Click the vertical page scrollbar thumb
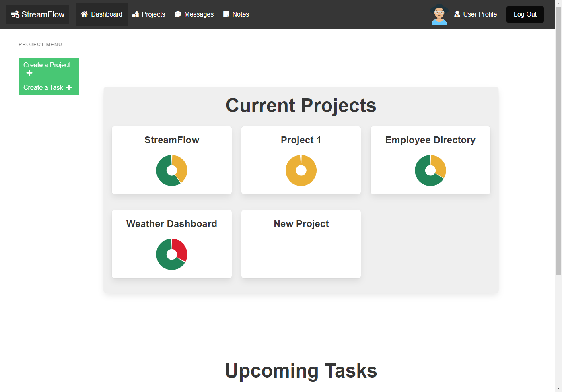The height and width of the screenshot is (392, 562). point(558,141)
